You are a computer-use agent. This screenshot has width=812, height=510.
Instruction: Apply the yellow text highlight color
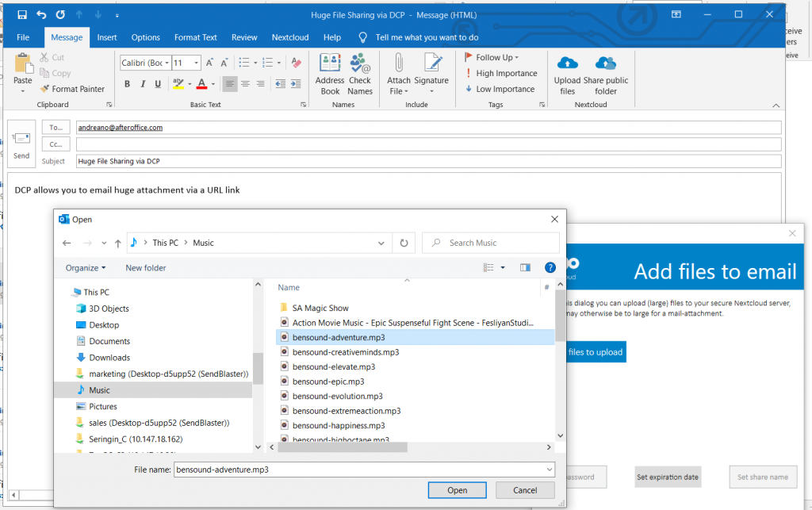178,84
